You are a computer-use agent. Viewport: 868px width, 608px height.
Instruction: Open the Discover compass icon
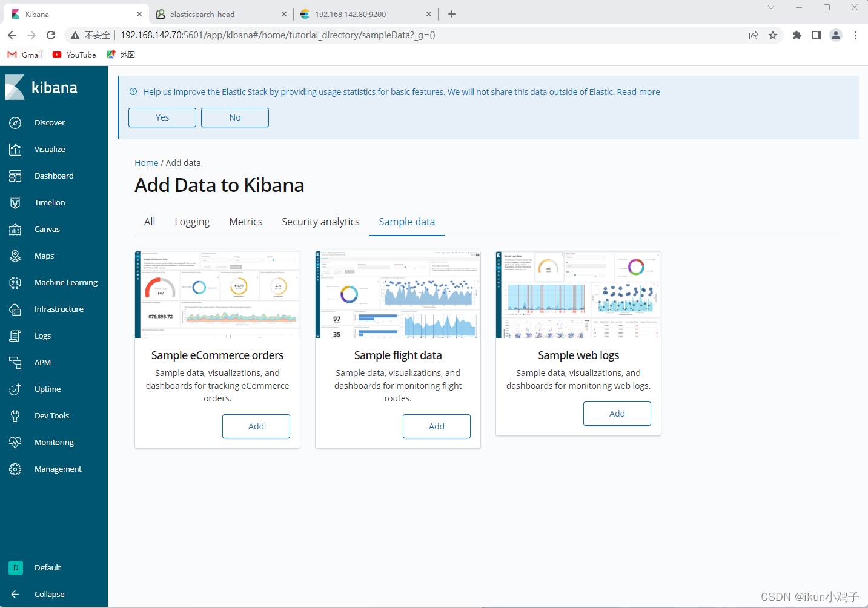click(x=15, y=123)
